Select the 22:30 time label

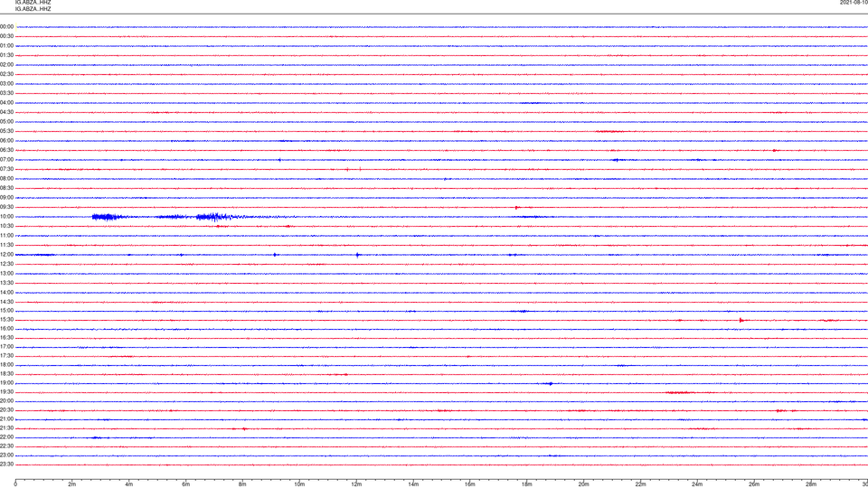point(6,446)
